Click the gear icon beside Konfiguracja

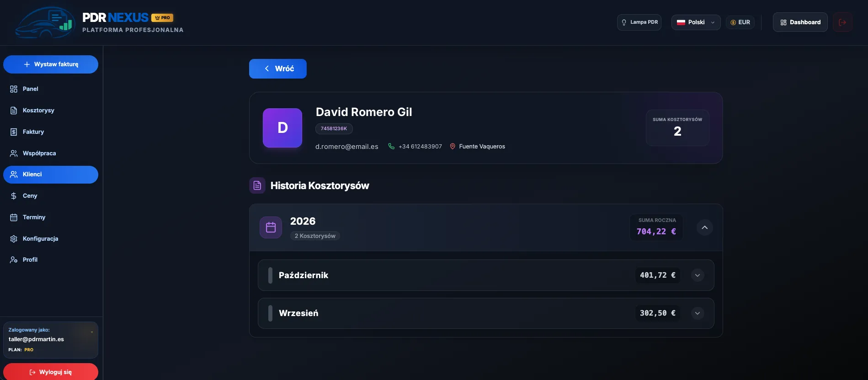(14, 239)
